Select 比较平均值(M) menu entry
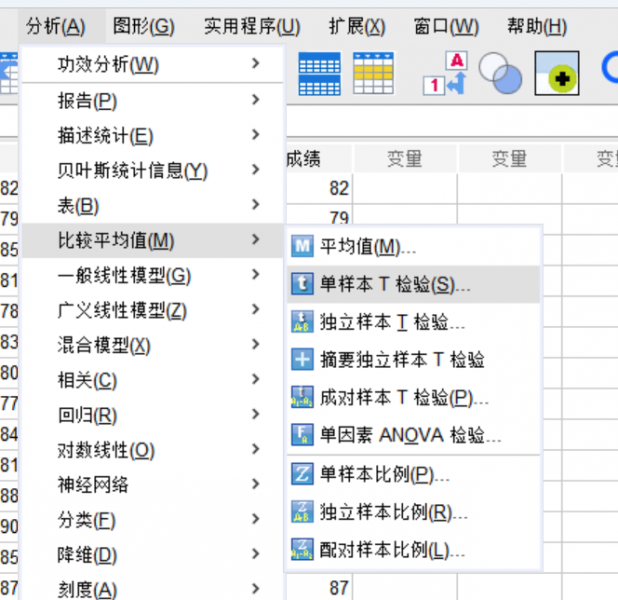 [152, 240]
